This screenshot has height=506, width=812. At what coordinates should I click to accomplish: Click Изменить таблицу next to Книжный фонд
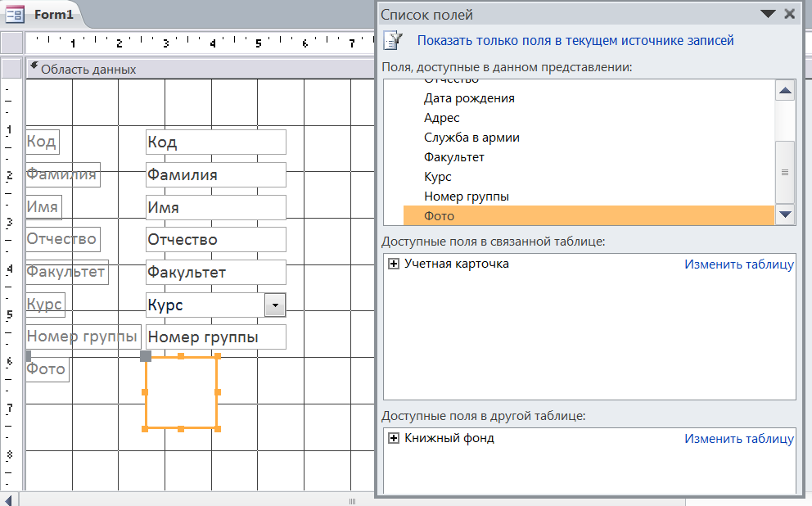point(739,439)
